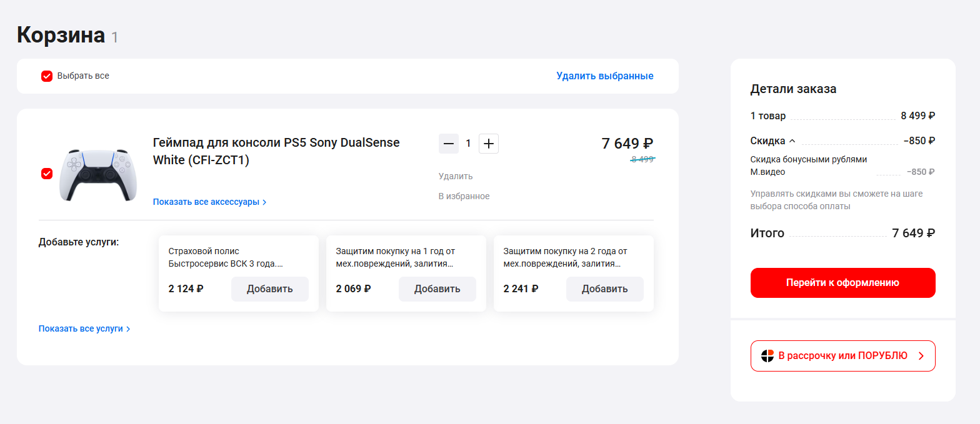Increase gamepad quantity with plus button

point(489,144)
